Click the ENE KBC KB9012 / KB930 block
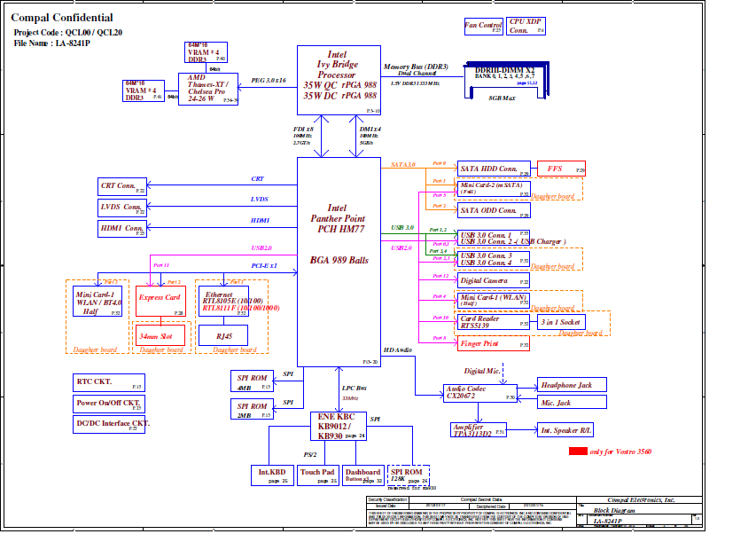Screen dimensions: 756x534 point(339,426)
